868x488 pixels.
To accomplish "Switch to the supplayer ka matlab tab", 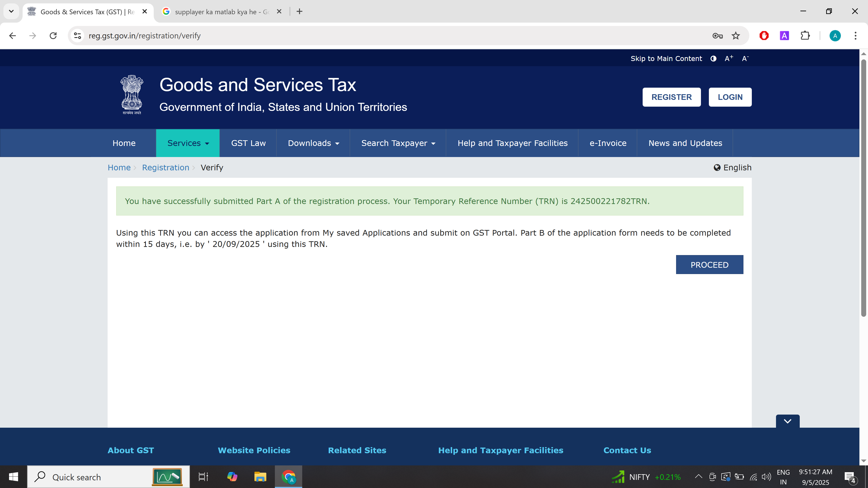I will (x=221, y=12).
